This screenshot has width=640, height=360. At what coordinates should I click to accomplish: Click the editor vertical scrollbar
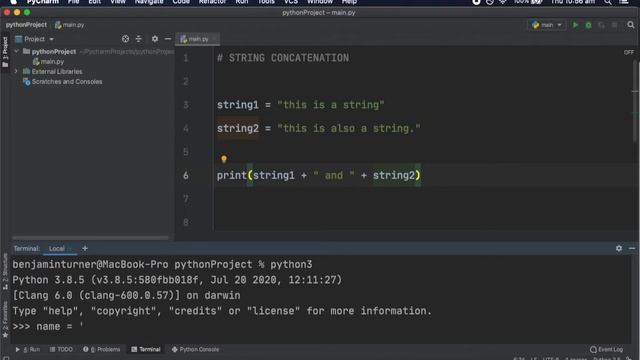[636, 102]
